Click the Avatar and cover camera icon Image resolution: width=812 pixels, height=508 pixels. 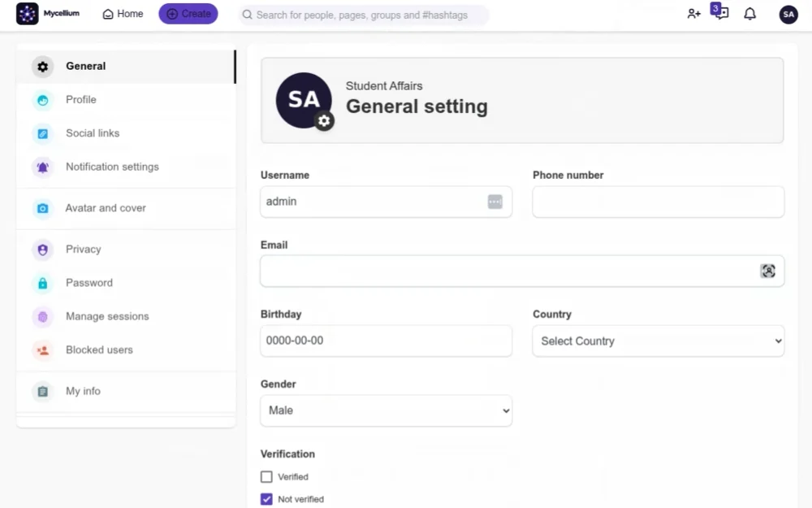click(x=43, y=208)
